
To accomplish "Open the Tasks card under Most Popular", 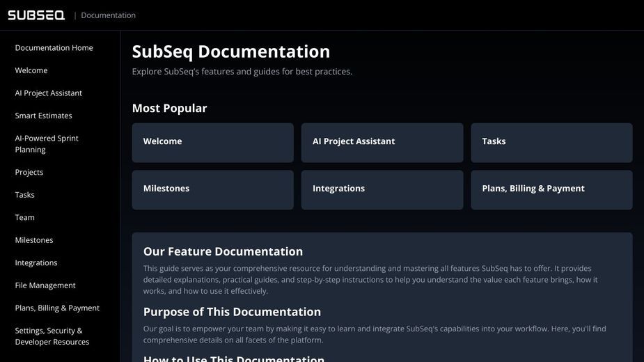I will [551, 143].
